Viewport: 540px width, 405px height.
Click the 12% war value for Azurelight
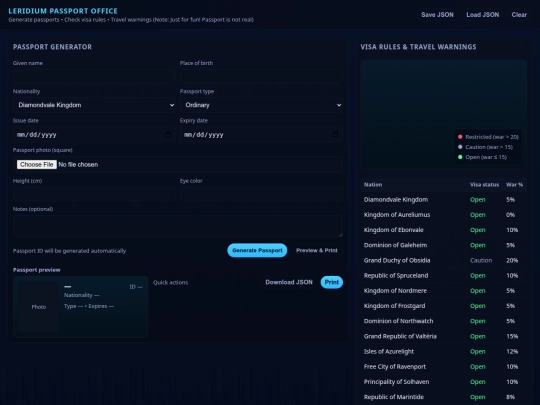point(512,352)
